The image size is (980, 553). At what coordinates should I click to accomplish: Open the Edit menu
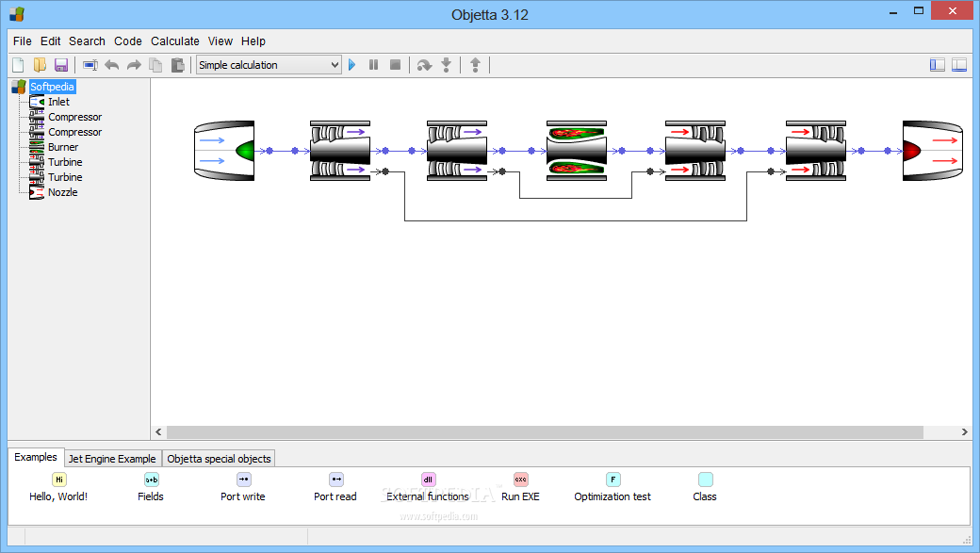(x=51, y=41)
